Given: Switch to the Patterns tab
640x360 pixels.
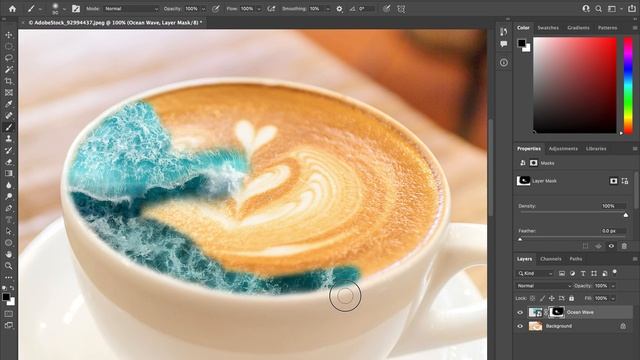Looking at the screenshot, I should coord(607,28).
